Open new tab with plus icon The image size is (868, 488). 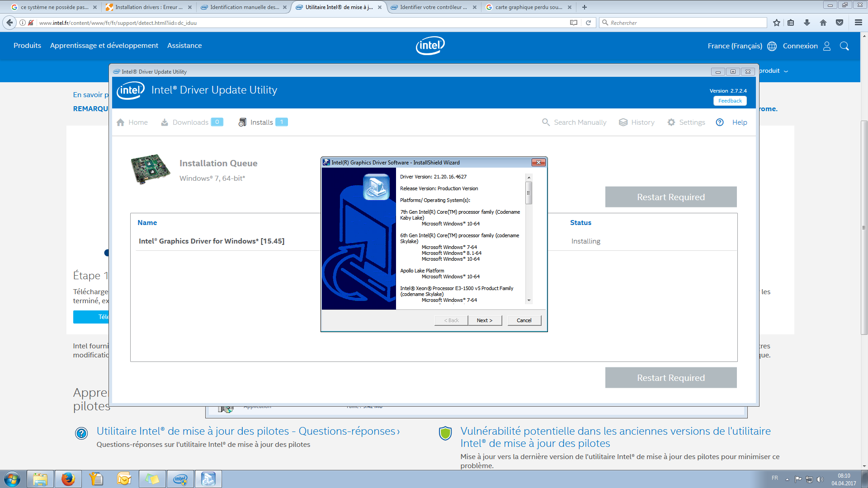click(585, 7)
